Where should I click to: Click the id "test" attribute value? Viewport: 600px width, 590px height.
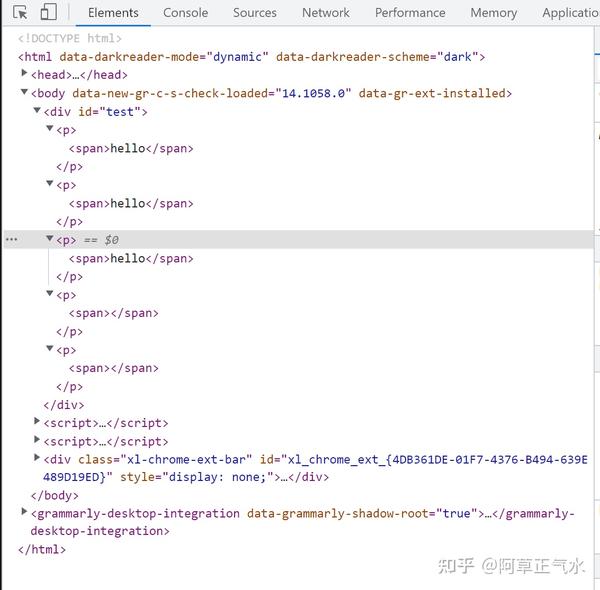click(x=120, y=112)
